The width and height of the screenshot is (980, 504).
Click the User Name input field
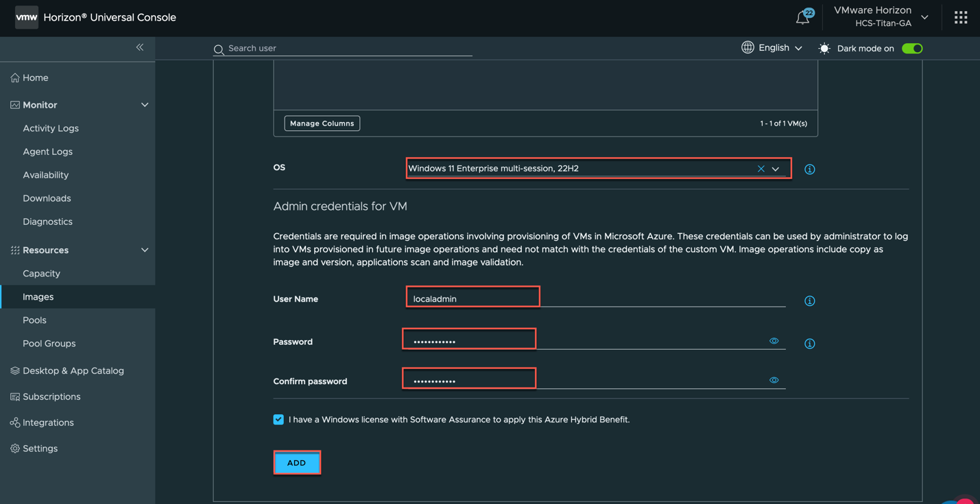tap(597, 298)
